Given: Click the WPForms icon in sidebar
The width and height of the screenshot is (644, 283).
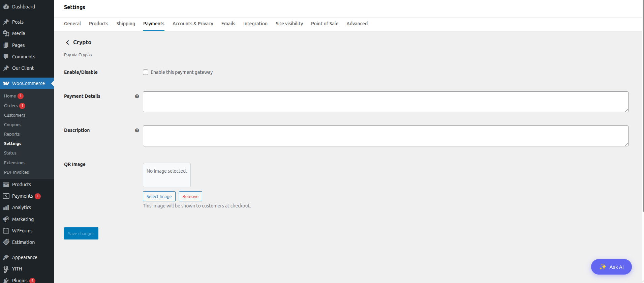Looking at the screenshot, I should (6, 231).
